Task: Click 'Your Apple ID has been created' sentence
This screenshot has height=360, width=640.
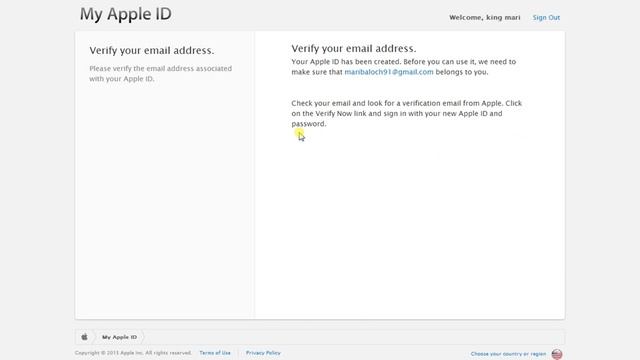Action: pos(404,67)
